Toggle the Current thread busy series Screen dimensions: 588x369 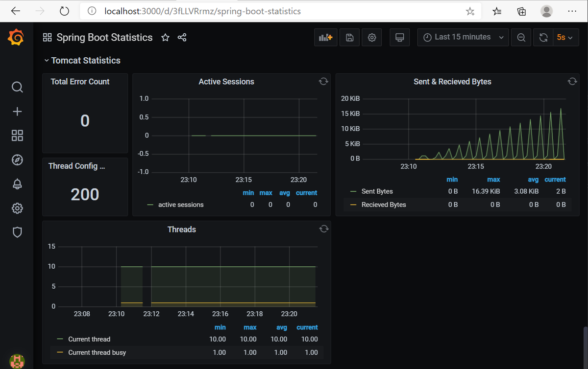click(97, 352)
